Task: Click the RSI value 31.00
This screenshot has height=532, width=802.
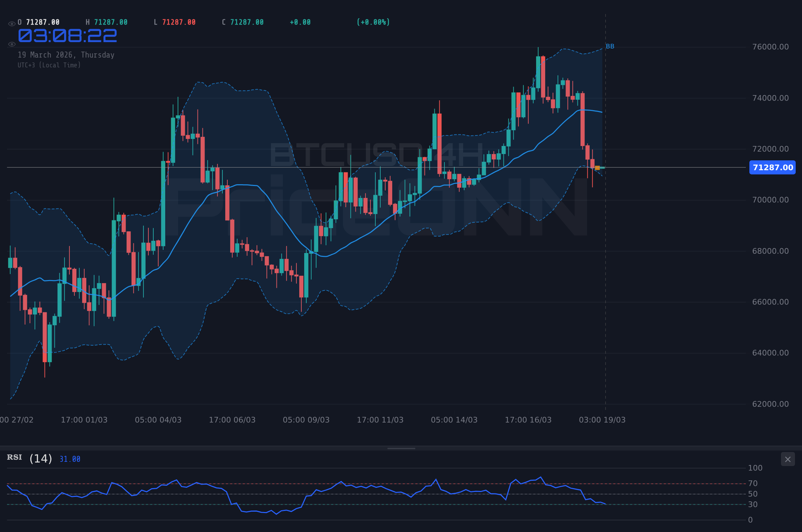Action: pyautogui.click(x=69, y=459)
